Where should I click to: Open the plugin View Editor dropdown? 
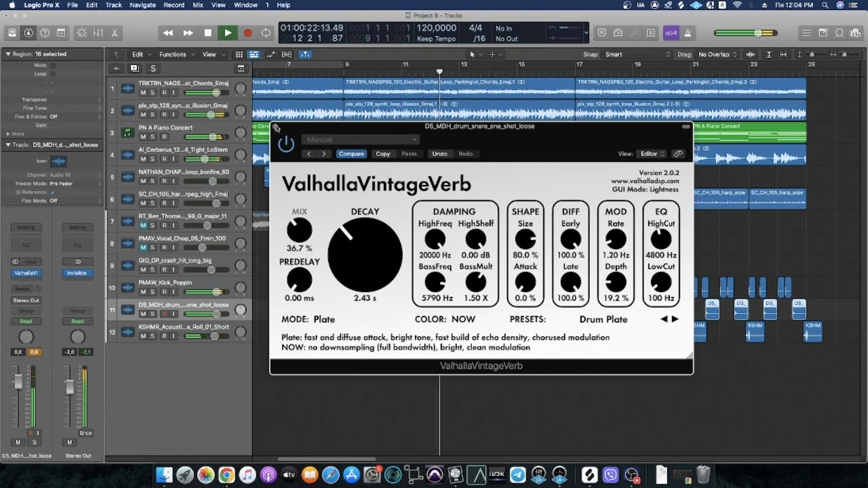(x=652, y=154)
